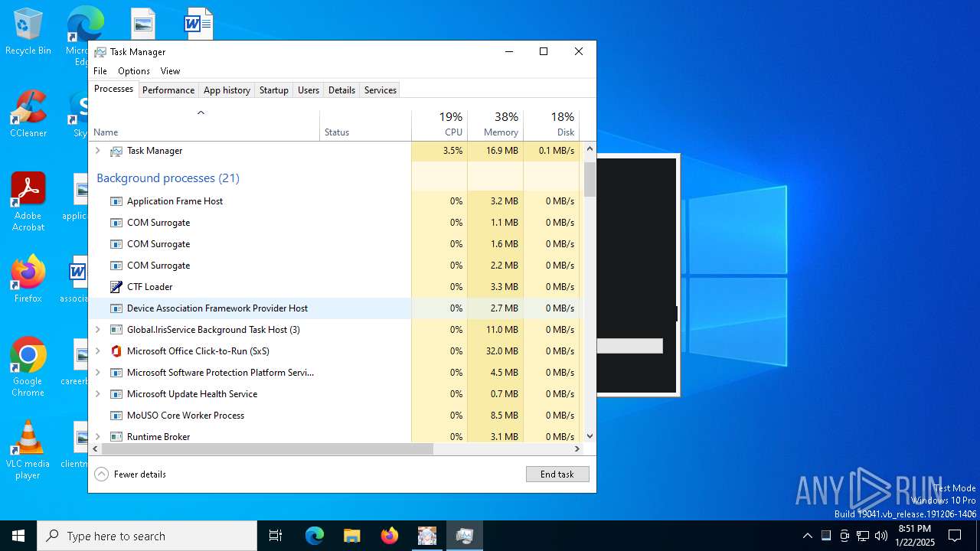Screen dimensions: 980x551
Task: Expand Microsoft Office Click-to-Run group
Action: click(97, 351)
